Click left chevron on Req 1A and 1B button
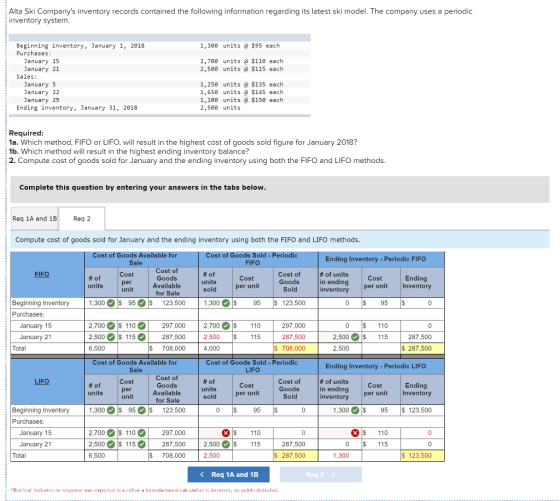The width and height of the screenshot is (560, 501). click(x=202, y=474)
